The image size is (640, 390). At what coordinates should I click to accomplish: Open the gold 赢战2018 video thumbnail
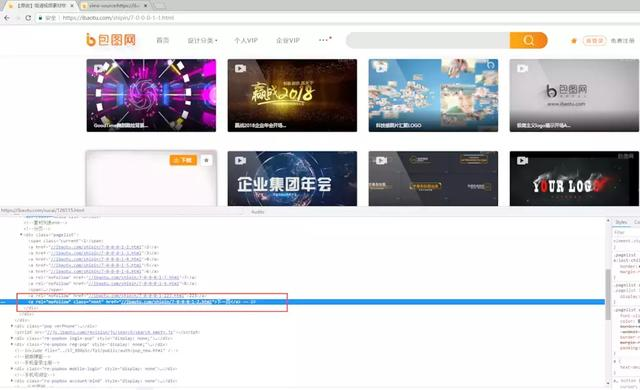[292, 95]
